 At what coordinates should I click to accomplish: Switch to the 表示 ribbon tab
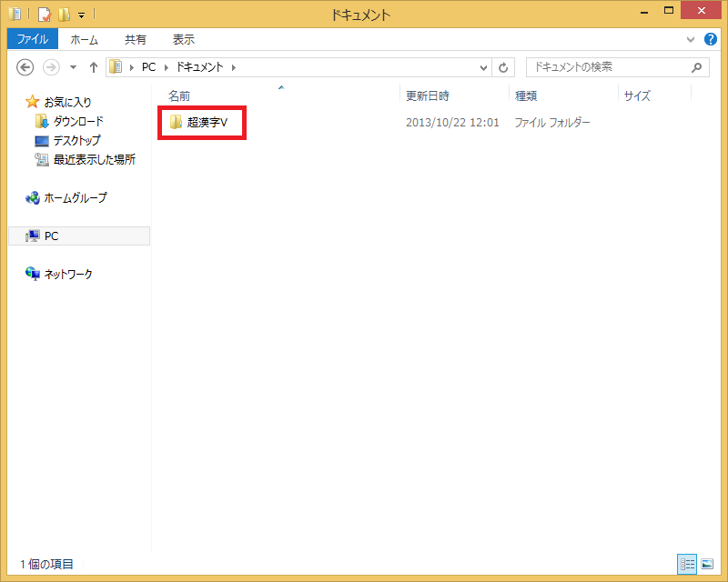pyautogui.click(x=184, y=39)
